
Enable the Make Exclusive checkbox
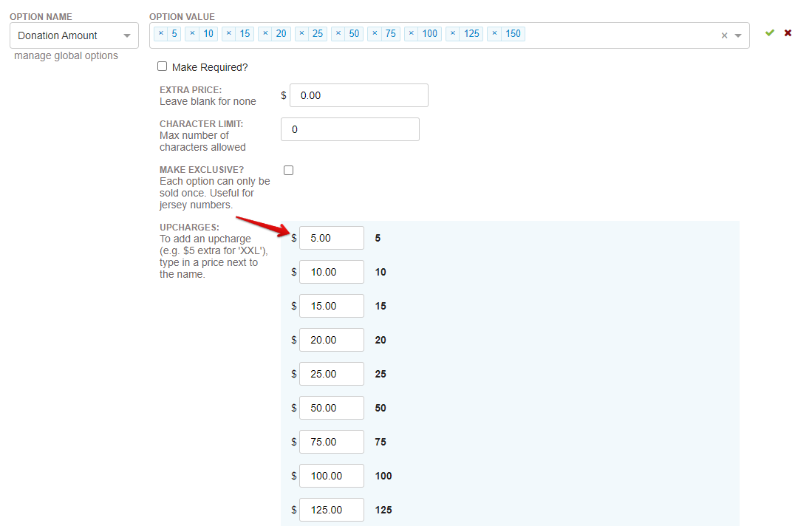point(288,171)
